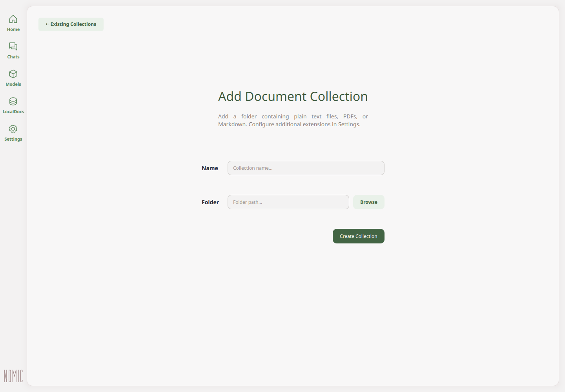Image resolution: width=565 pixels, height=392 pixels.
Task: Click the Create Collection button
Action: tap(359, 236)
